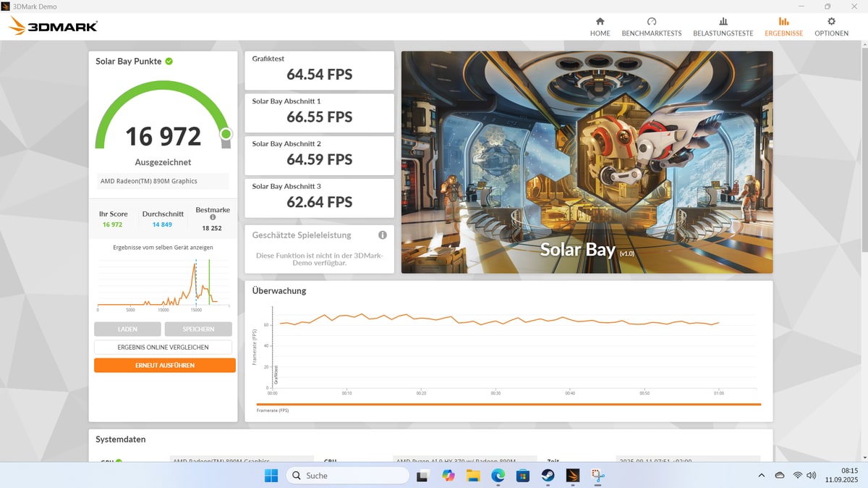
Task: Expand hidden system tray icons chevron
Action: (x=761, y=476)
